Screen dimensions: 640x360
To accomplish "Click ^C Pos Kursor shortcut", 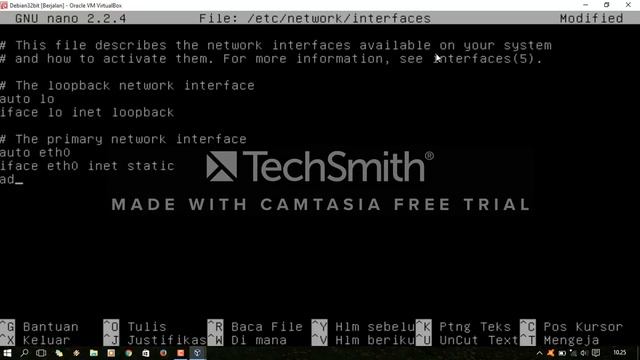I will pyautogui.click(x=571, y=327).
